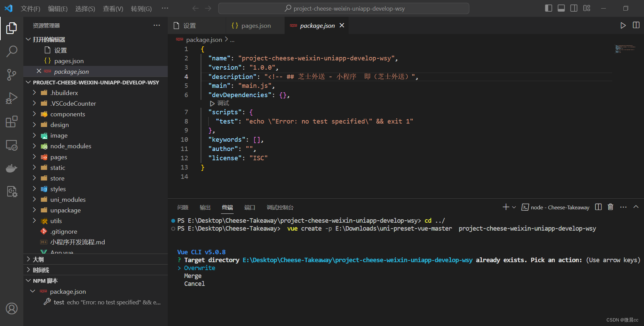644x326 pixels.
Task: Toggle bottom panel layout icon
Action: click(561, 8)
